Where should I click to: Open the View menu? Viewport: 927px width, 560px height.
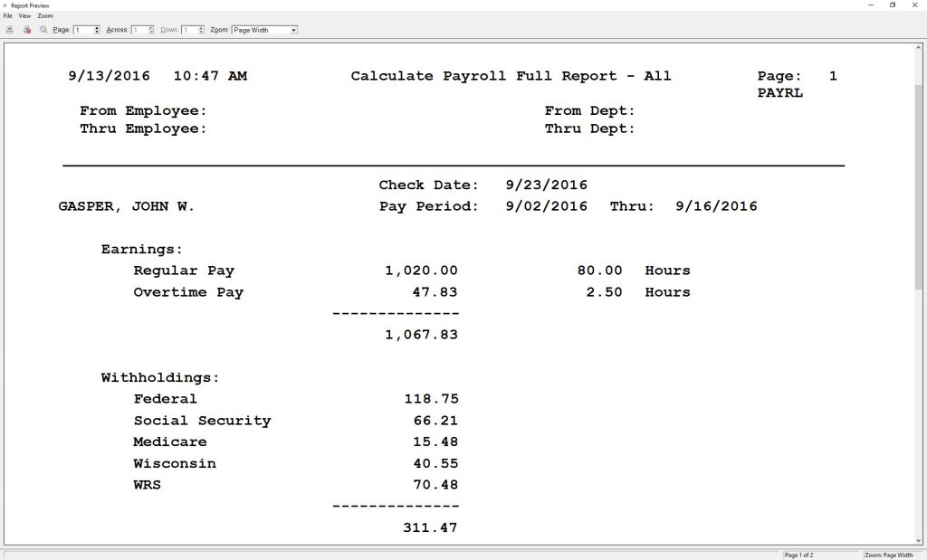pyautogui.click(x=24, y=15)
